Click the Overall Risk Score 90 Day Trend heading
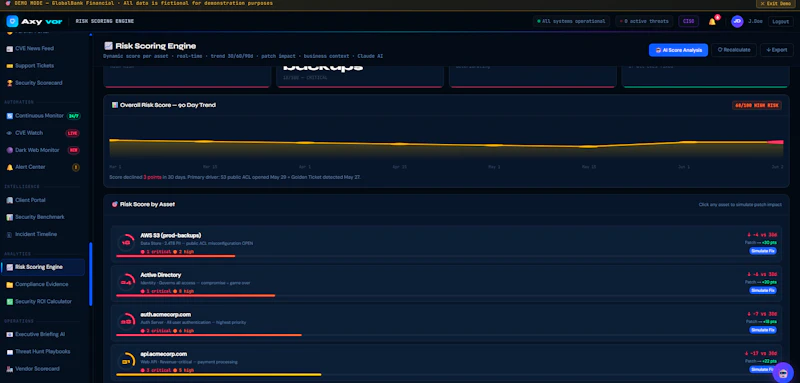800x383 pixels. (167, 105)
